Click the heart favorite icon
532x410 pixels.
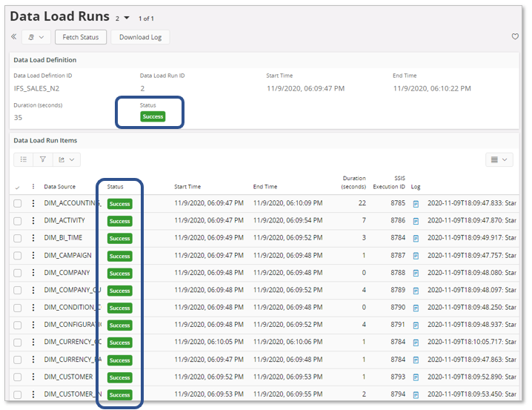click(x=515, y=37)
